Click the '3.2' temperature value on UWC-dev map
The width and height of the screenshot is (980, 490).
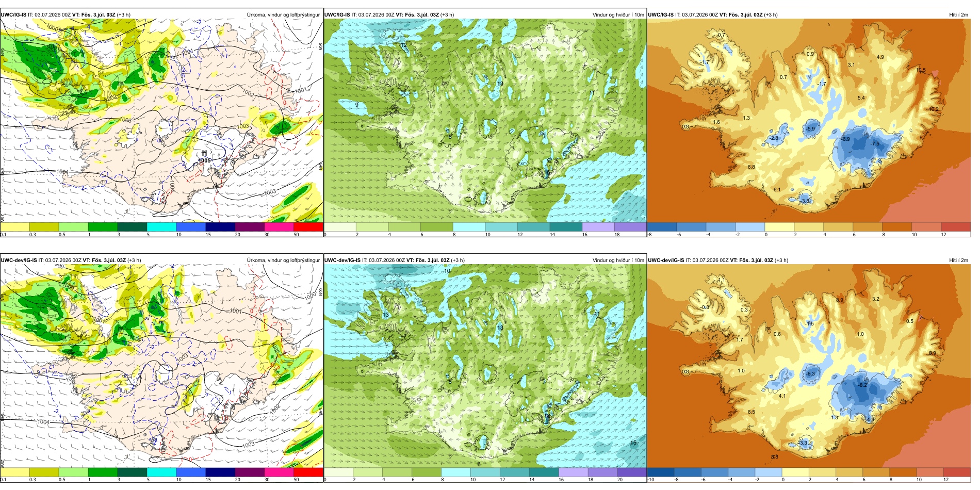[x=876, y=299]
